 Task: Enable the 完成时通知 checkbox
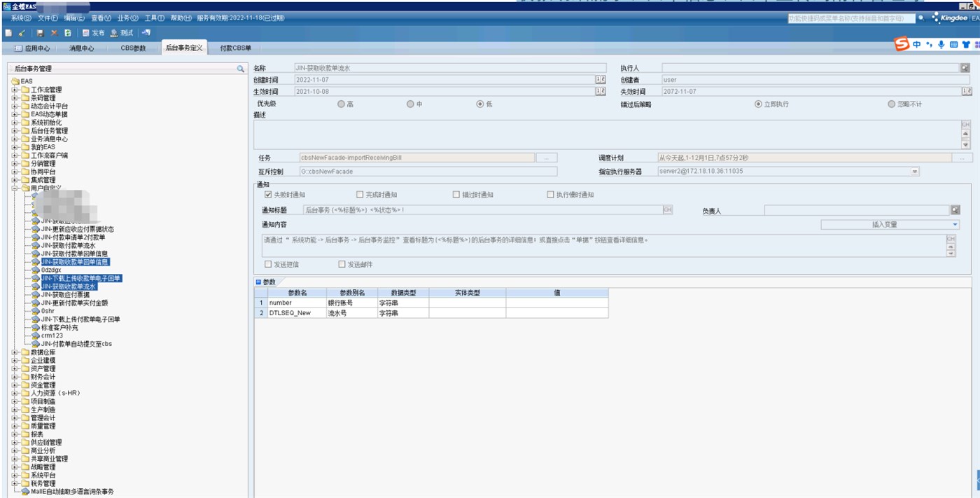click(x=360, y=195)
